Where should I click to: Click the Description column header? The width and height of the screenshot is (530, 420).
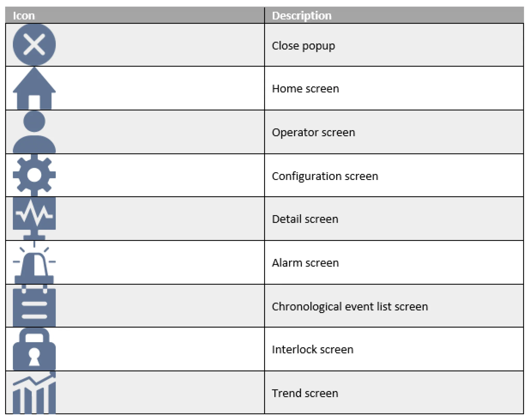click(302, 16)
